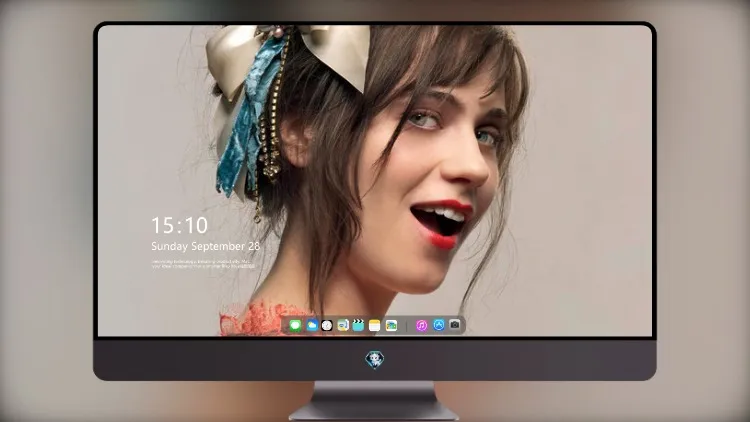This screenshot has height=422, width=750.
Task: Open the Messages app in the dock
Action: [295, 326]
